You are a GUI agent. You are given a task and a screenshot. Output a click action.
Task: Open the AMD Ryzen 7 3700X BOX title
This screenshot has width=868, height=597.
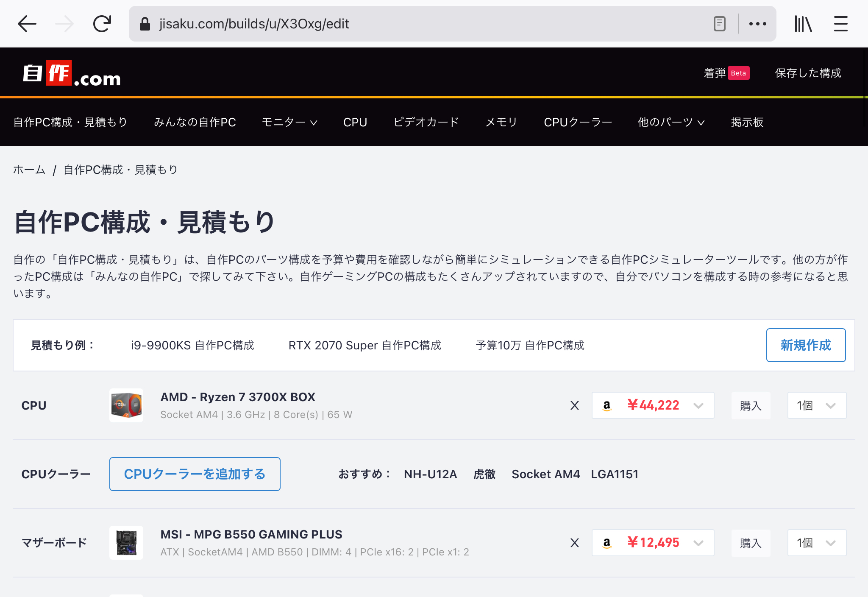238,397
